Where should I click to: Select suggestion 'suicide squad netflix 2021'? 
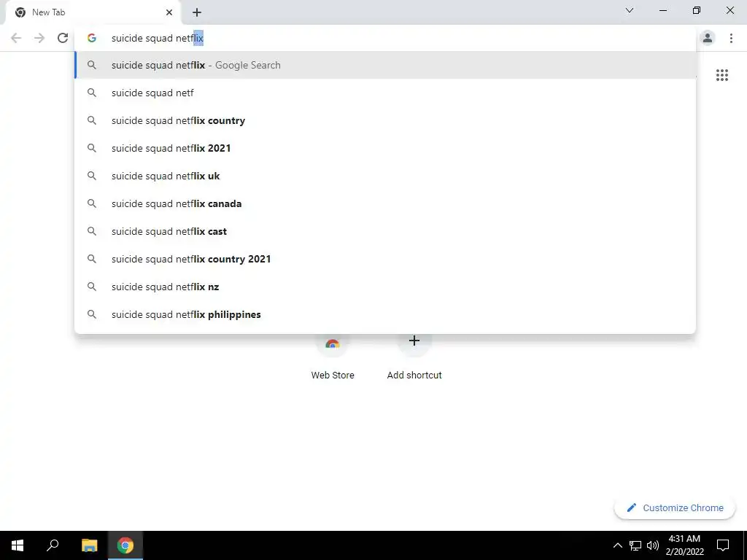[x=385, y=148]
